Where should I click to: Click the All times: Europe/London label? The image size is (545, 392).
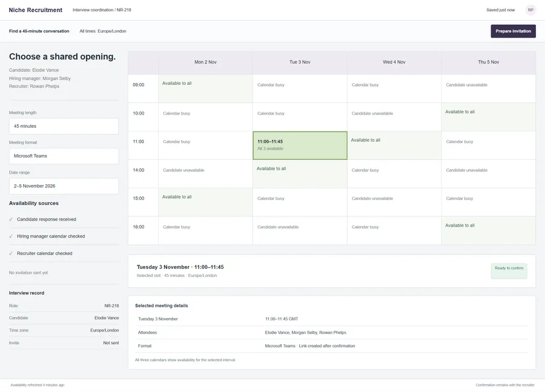tap(103, 32)
